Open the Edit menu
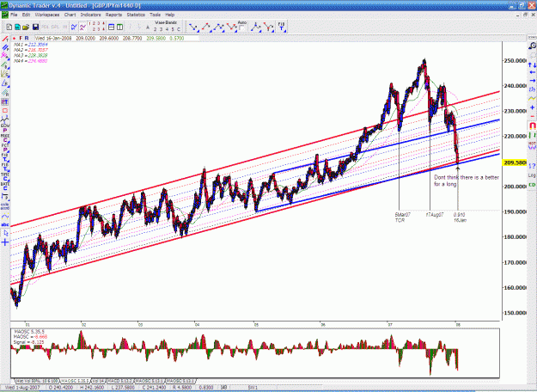Viewport: 537px width, 392px height. (26, 15)
